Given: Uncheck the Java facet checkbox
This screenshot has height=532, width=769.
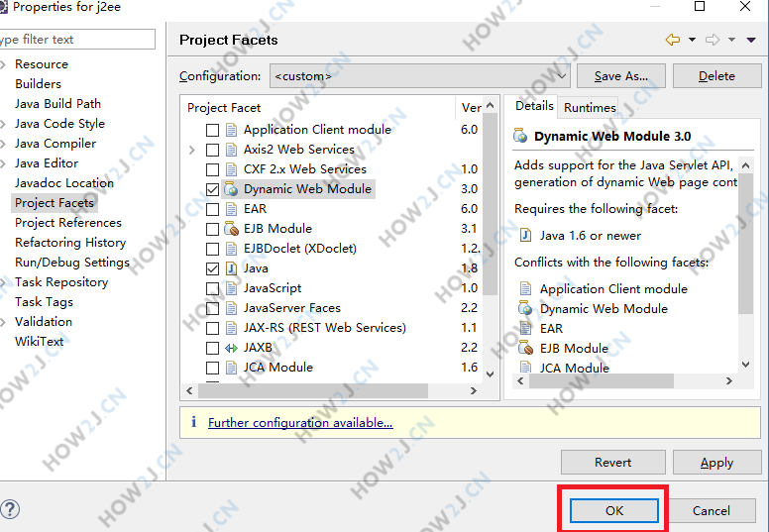Looking at the screenshot, I should pyautogui.click(x=212, y=268).
